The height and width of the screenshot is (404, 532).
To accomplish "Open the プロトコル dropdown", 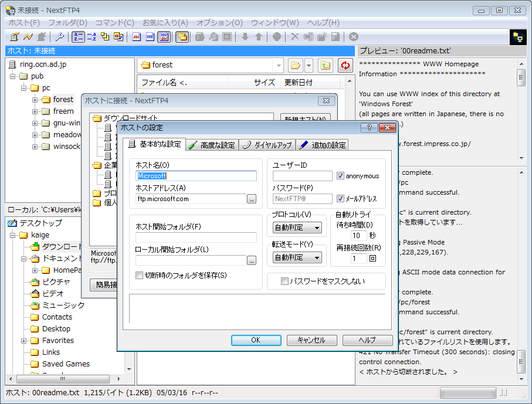I will pyautogui.click(x=297, y=228).
